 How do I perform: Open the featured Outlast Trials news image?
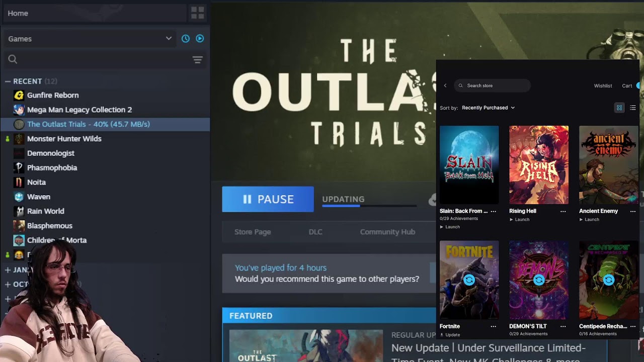[306, 346]
